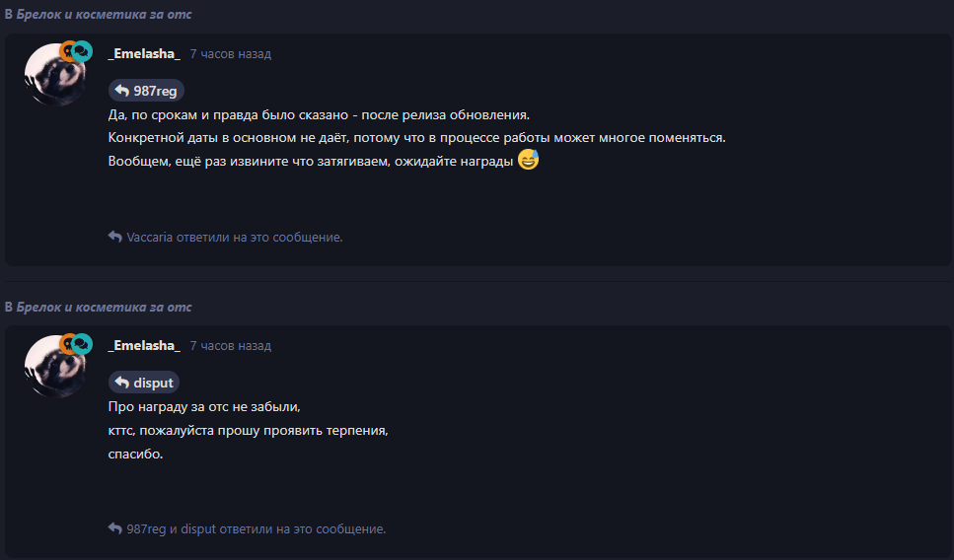Click the teal chat badge on the first post's avatar
The height and width of the screenshot is (560, 954).
pyautogui.click(x=82, y=51)
